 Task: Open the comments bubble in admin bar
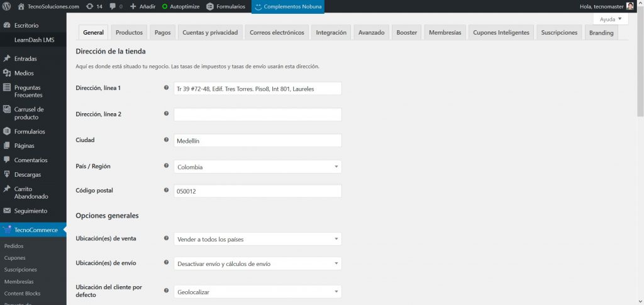[x=116, y=6]
